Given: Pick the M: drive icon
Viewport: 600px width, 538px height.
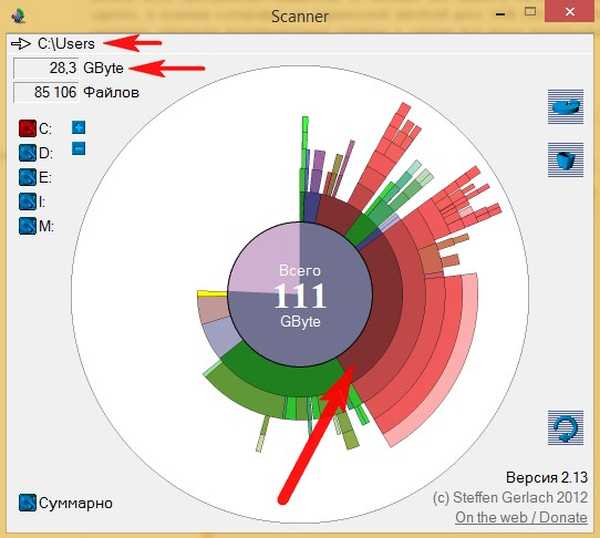Looking at the screenshot, I should coord(27,226).
